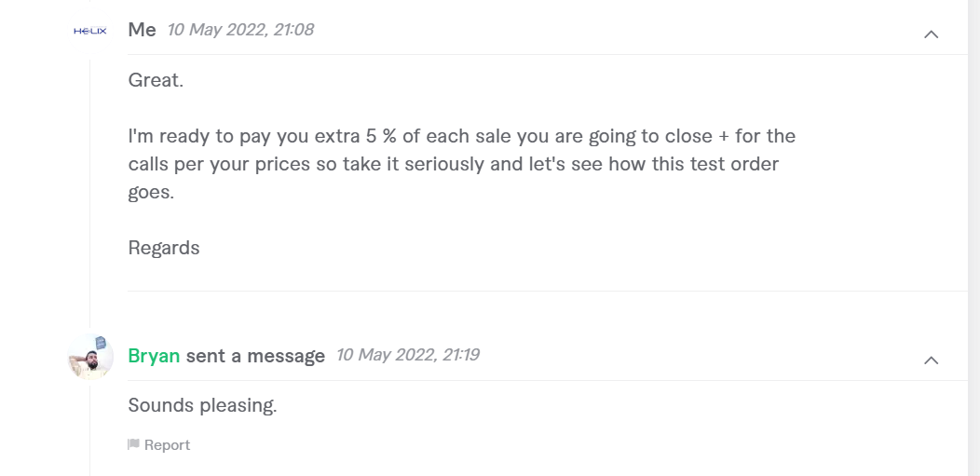980x476 pixels.
Task: Click the word "goes." in the message
Action: (x=151, y=192)
